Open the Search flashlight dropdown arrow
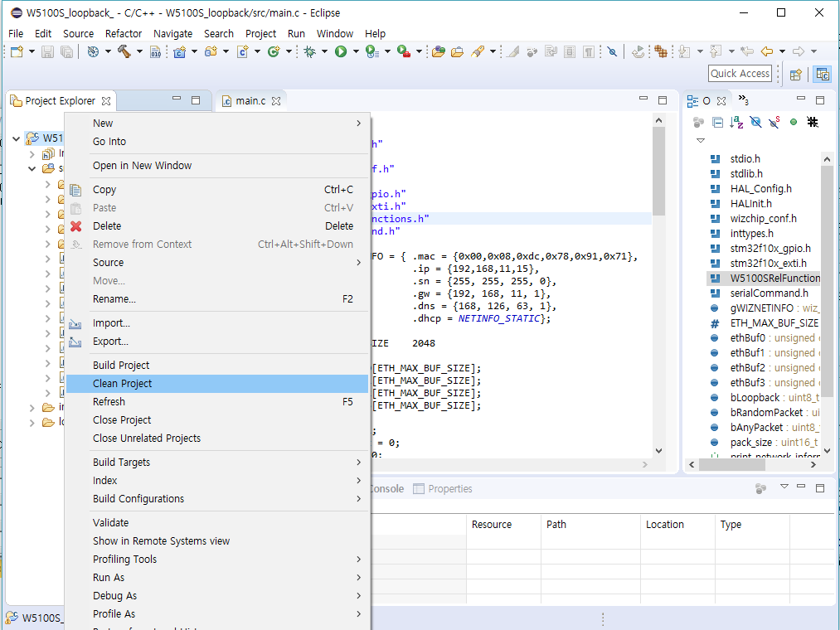Screen dimensions: 840x630 [x=493, y=51]
